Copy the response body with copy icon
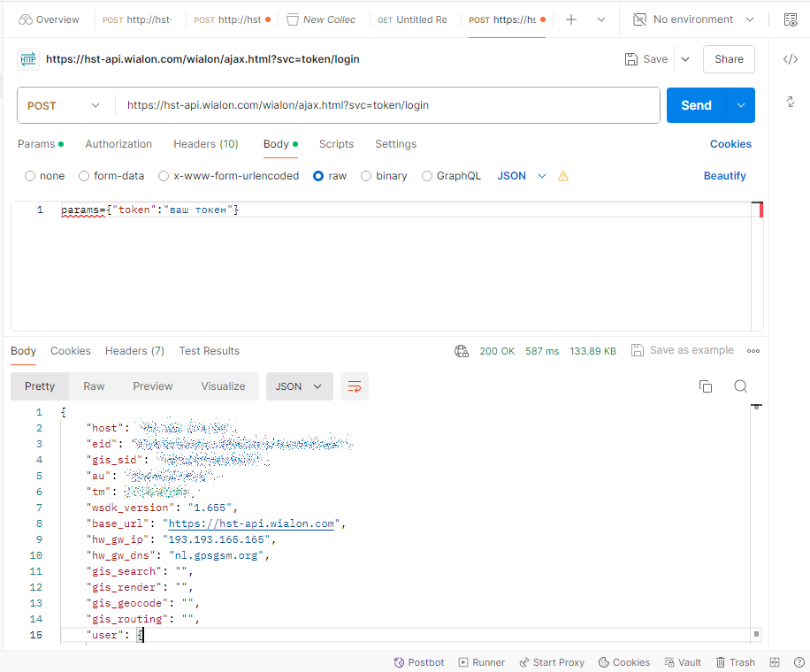Viewport: 810px width, 672px height. [706, 386]
